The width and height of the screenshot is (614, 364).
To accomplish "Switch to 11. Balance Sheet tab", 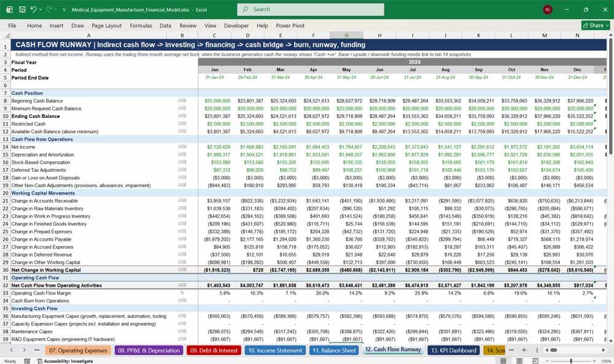I will point(333,350).
